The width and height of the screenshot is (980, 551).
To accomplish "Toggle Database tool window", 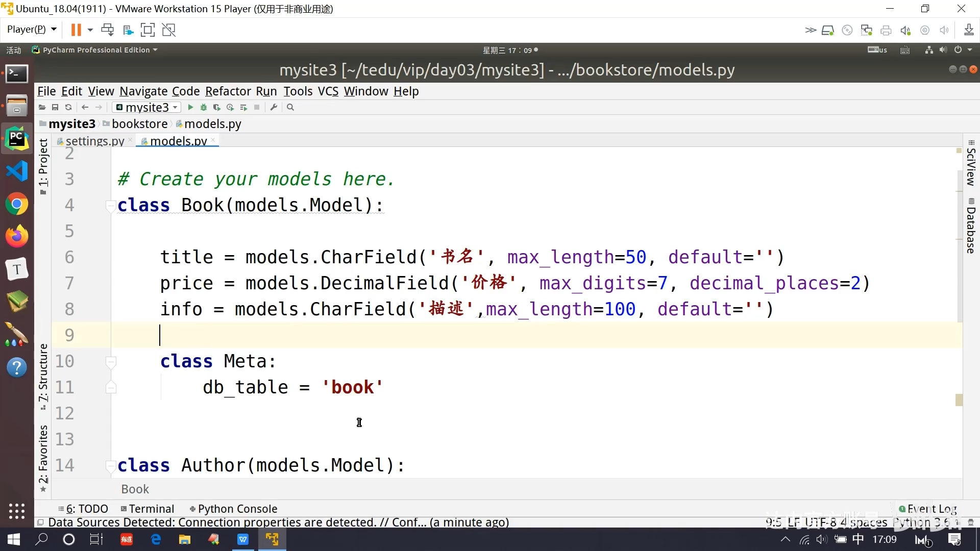I will (971, 227).
